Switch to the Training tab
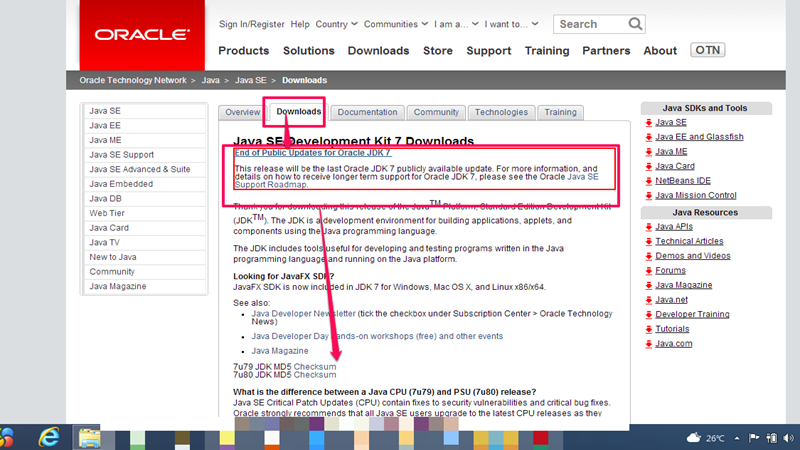Viewport: 800px width, 450px height. coord(560,112)
